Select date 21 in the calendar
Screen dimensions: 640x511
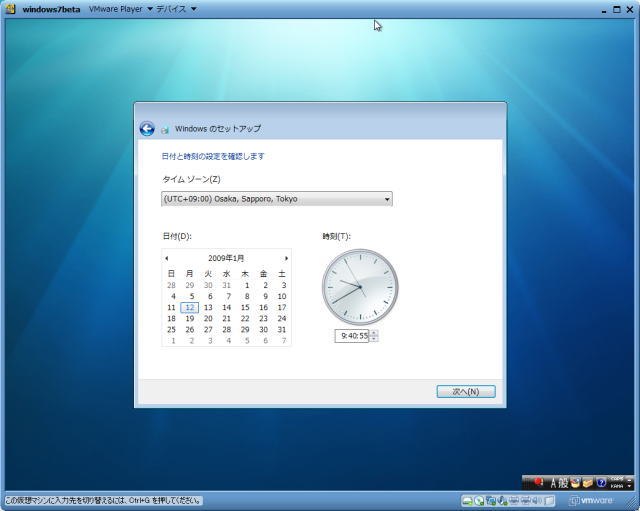click(x=227, y=318)
